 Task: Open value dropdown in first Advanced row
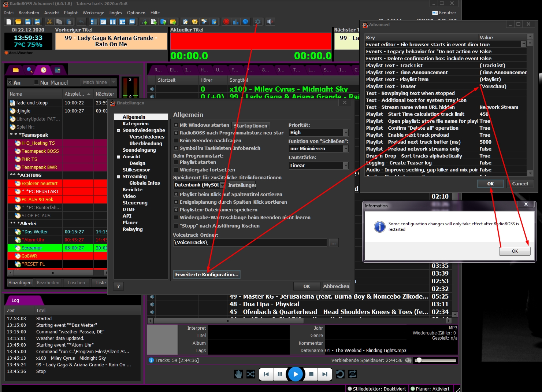pyautogui.click(x=524, y=44)
